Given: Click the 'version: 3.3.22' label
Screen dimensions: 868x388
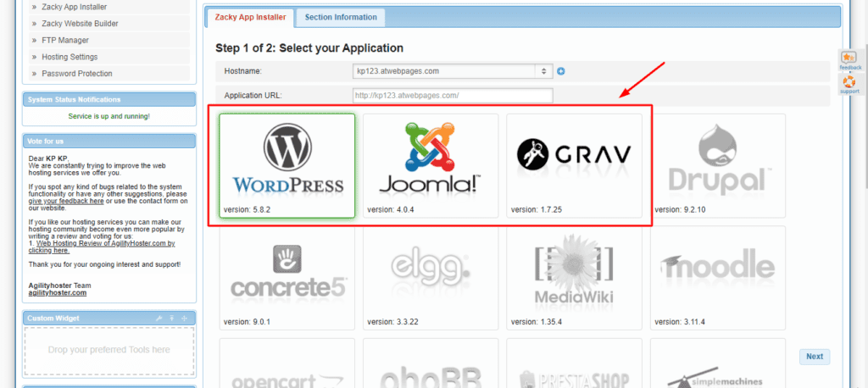Looking at the screenshot, I should click(392, 322).
